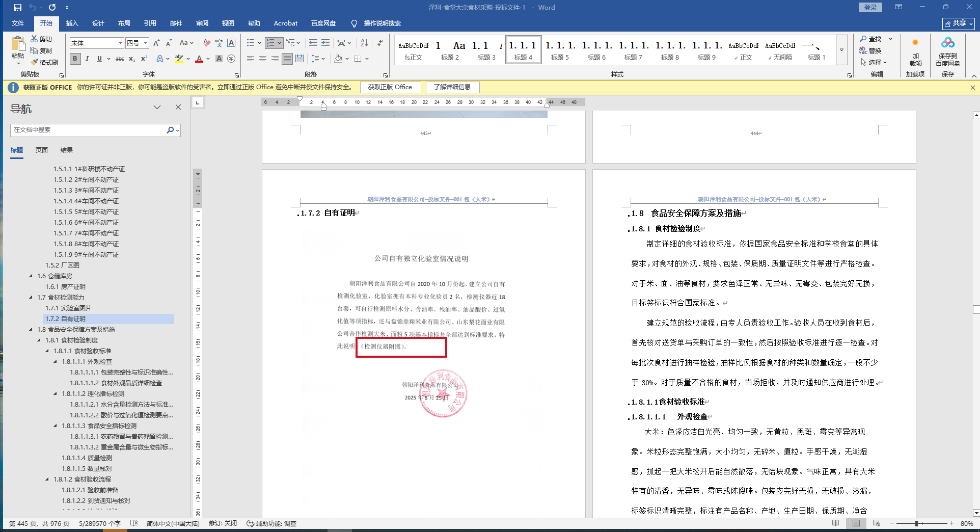Image resolution: width=980 pixels, height=532 pixels.
Task: Collapse the 1.8.1.1.3 食品安全指标检测 heading
Action: tap(56, 426)
